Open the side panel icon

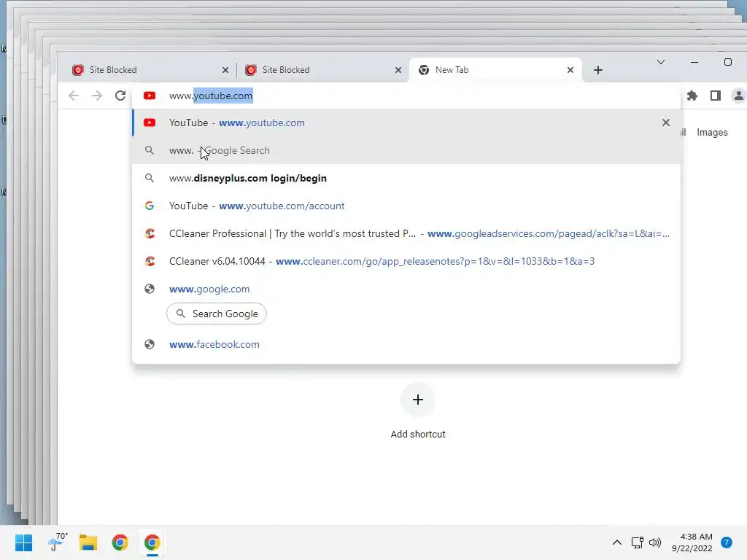715,96
